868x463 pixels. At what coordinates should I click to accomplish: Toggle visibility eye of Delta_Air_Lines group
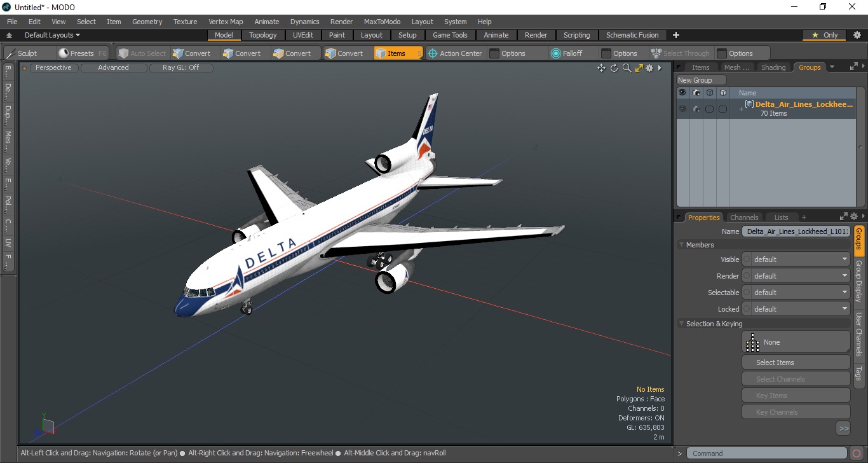click(682, 109)
